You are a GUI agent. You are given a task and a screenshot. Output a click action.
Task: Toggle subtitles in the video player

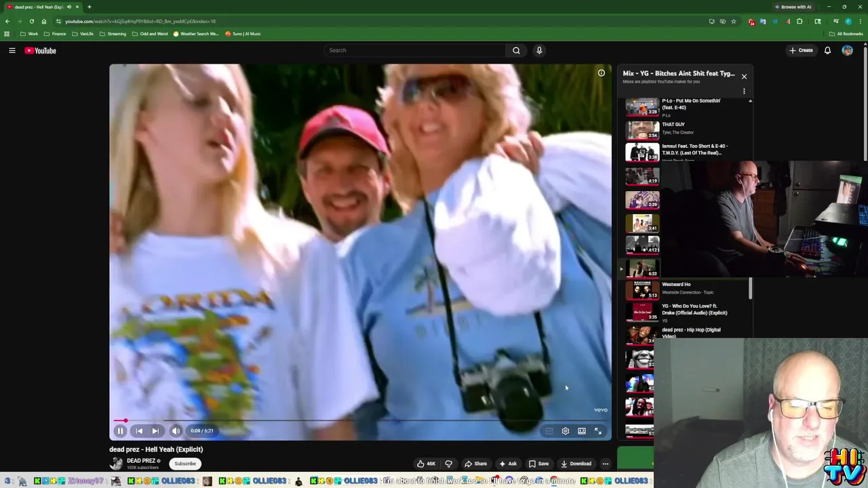coord(549,431)
